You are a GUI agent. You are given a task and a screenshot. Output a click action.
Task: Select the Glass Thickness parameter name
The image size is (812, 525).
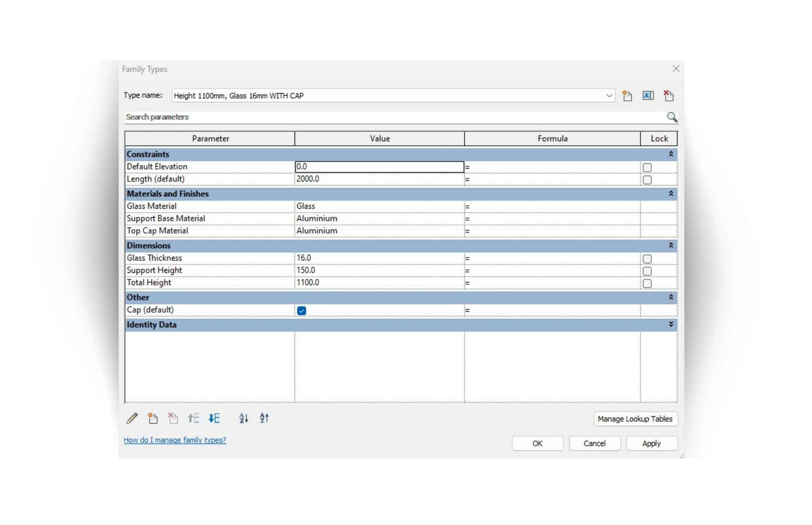[155, 258]
